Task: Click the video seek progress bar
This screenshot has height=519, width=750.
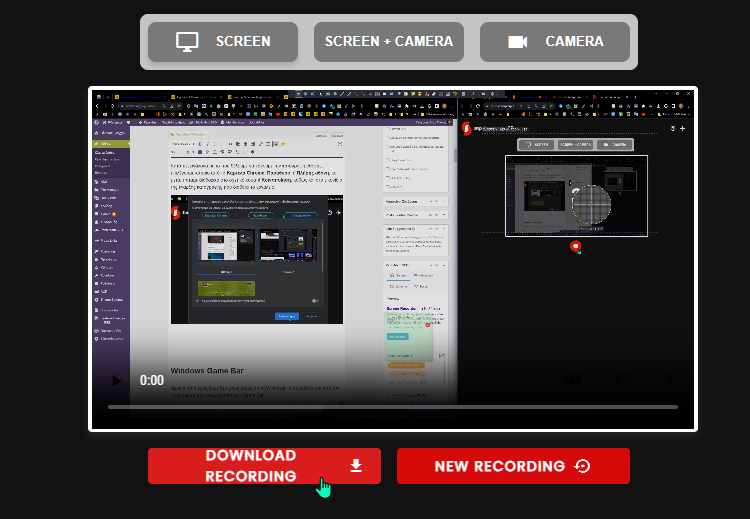Action: [393, 407]
